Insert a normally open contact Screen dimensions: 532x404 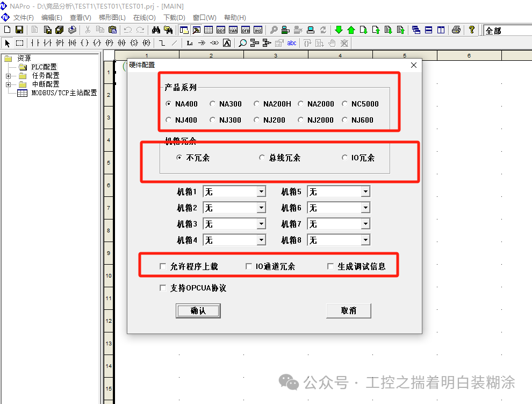click(35, 43)
